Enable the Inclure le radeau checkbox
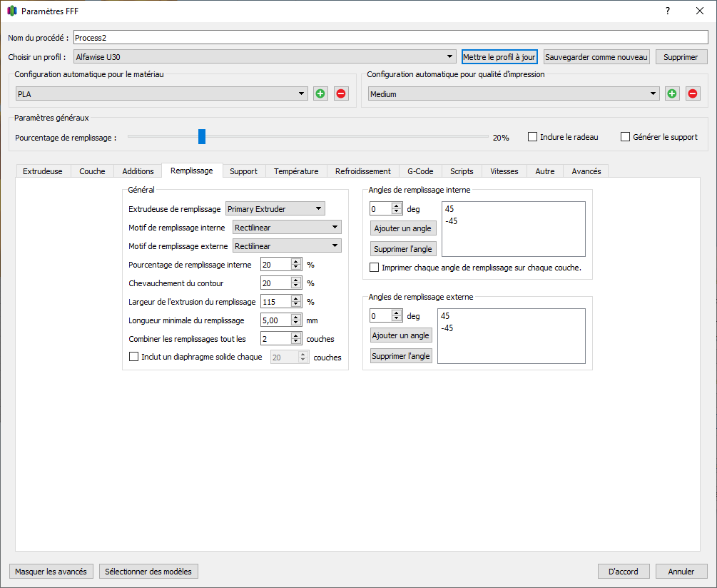Image resolution: width=717 pixels, height=588 pixels. 532,137
